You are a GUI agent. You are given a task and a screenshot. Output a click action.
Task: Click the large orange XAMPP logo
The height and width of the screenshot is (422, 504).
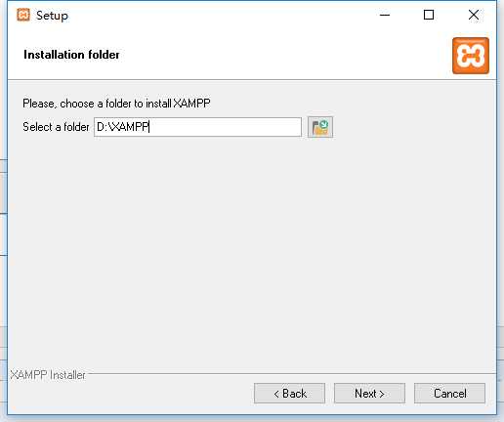pos(471,56)
